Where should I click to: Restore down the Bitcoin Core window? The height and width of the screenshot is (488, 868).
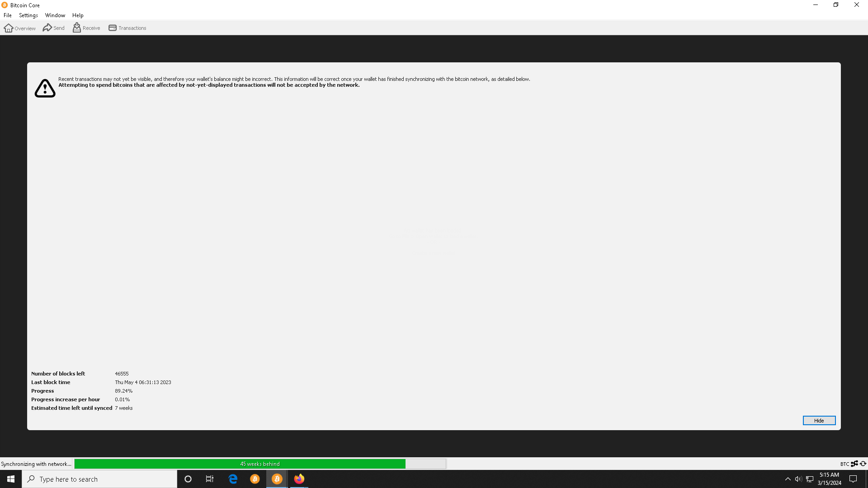[836, 5]
